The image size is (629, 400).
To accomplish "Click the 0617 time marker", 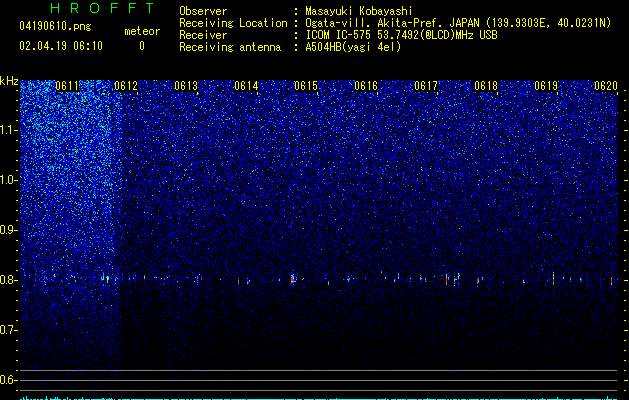I will pos(426,86).
